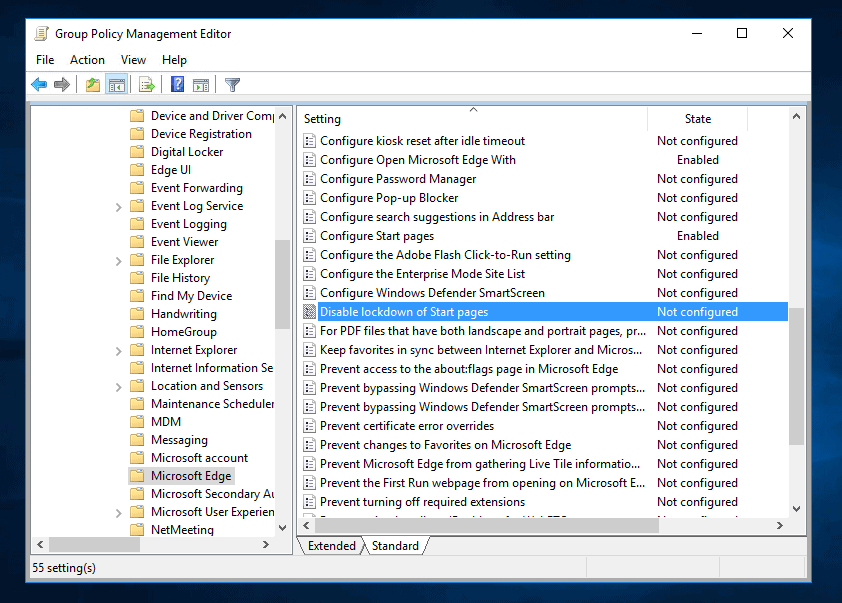Select the Event Forwarding folder
This screenshot has height=603, width=842.
pos(197,188)
